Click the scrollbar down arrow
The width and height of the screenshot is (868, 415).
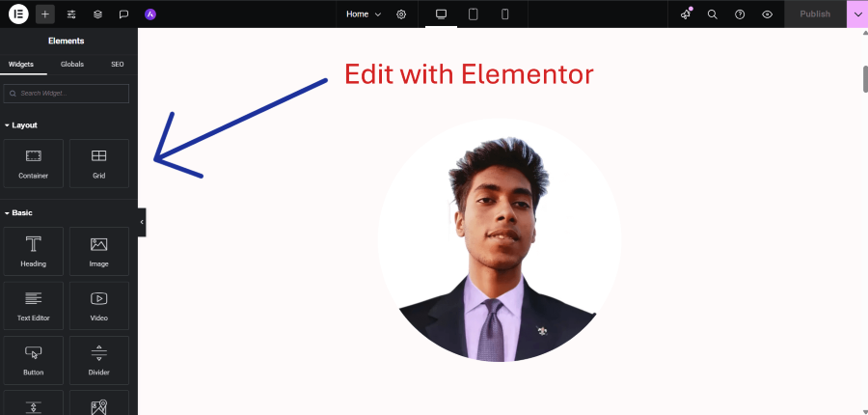pyautogui.click(x=865, y=411)
